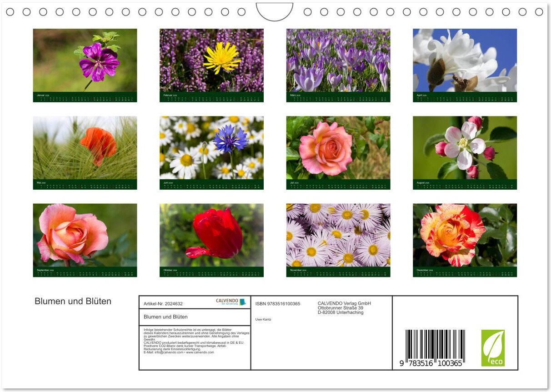Click the Artikel-Nr. 2024632 text
This screenshot has width=551, height=392.
click(163, 304)
